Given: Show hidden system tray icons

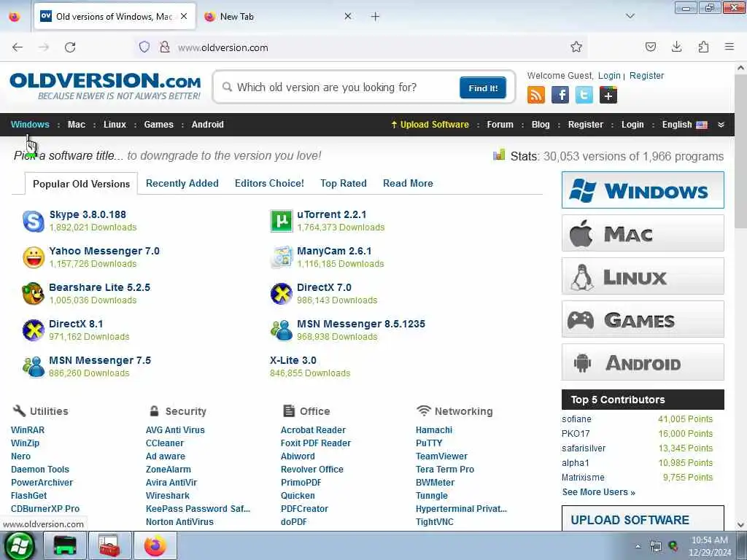Looking at the screenshot, I should tap(638, 547).
